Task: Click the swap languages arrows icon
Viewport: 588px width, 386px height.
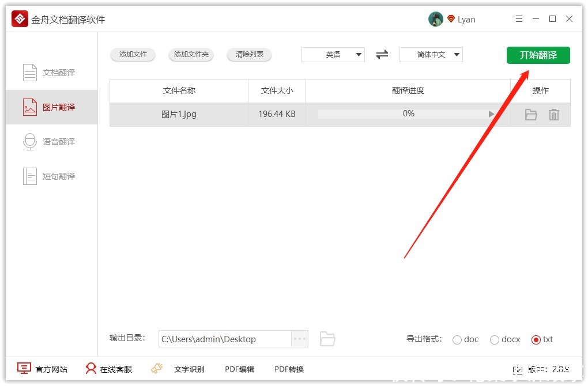Action: 382,54
